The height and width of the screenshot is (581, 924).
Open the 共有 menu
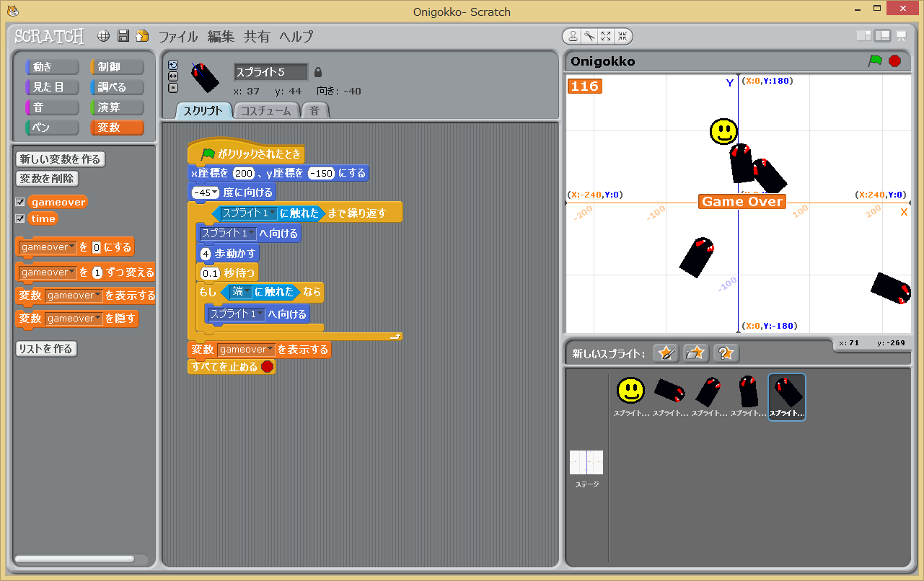[x=257, y=37]
